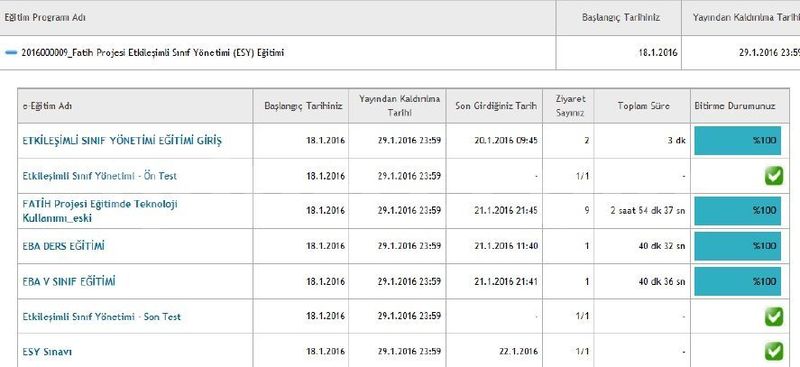Click %100 progress bar for GİRİŞ course

coord(737,141)
